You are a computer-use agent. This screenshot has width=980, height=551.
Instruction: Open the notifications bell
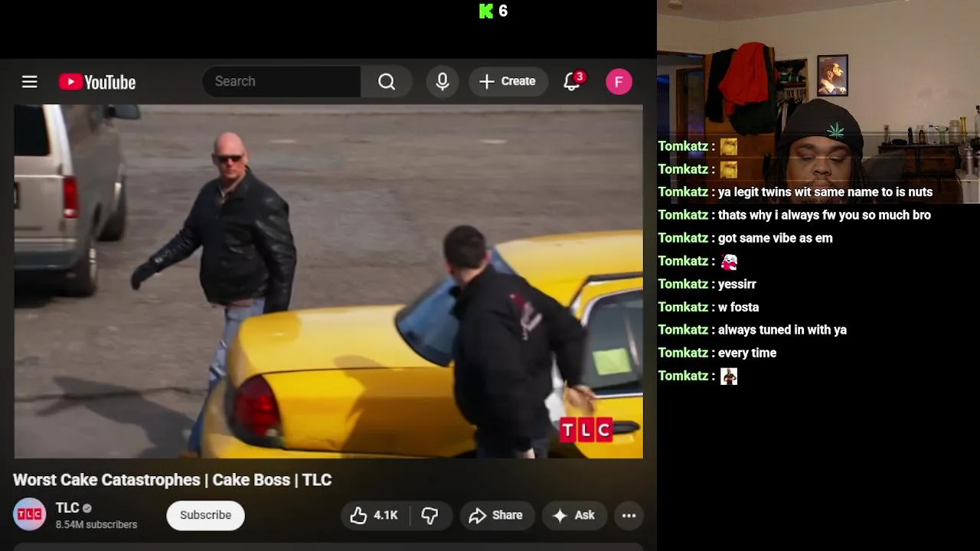click(x=572, y=81)
